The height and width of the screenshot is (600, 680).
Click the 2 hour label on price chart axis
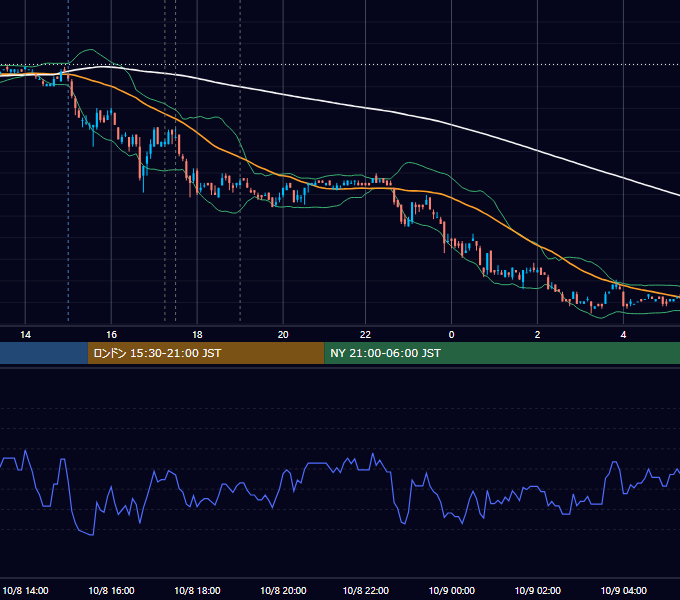[537, 335]
